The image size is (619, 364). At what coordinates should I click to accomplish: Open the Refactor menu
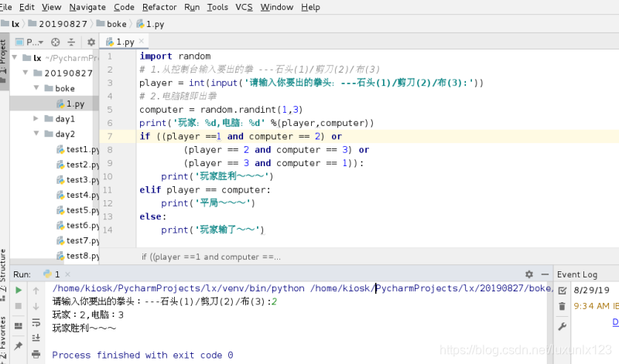tap(159, 7)
